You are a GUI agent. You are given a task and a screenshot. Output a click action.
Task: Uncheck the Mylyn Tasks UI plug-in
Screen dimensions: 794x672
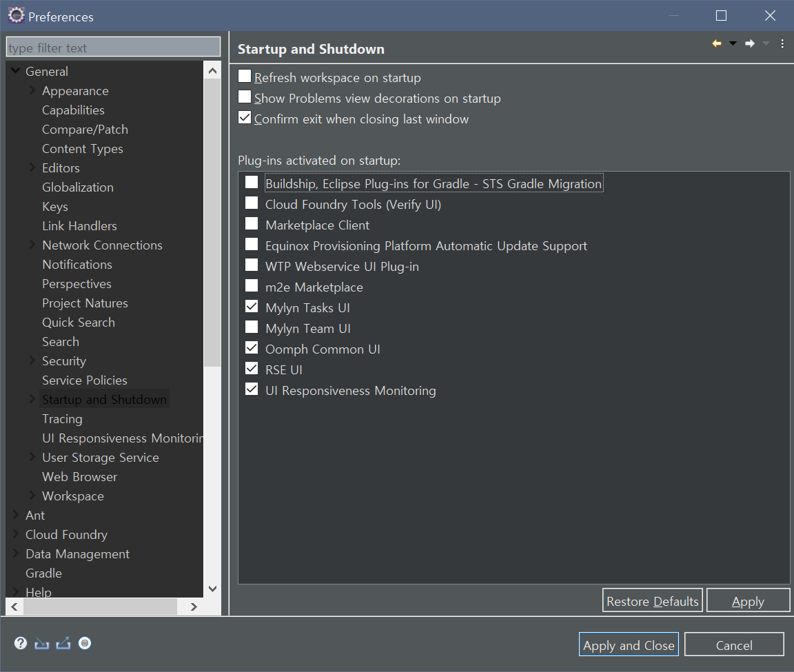coord(252,307)
